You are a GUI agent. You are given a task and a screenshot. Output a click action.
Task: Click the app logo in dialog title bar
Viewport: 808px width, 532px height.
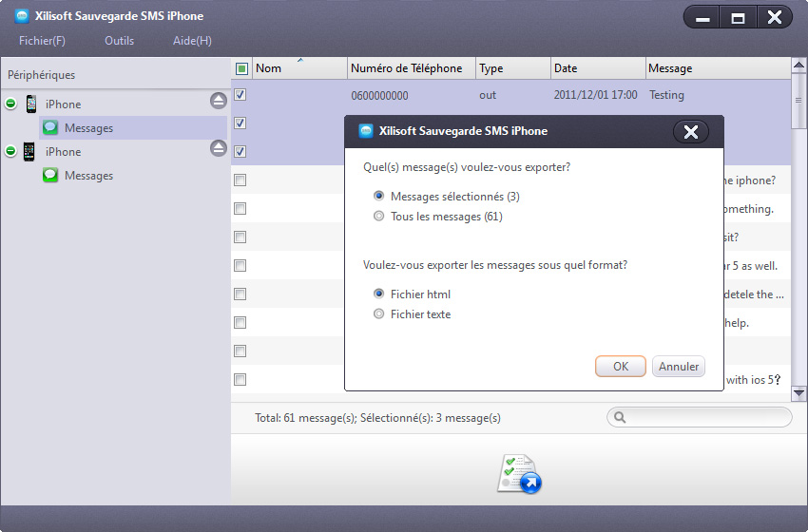pos(366,131)
